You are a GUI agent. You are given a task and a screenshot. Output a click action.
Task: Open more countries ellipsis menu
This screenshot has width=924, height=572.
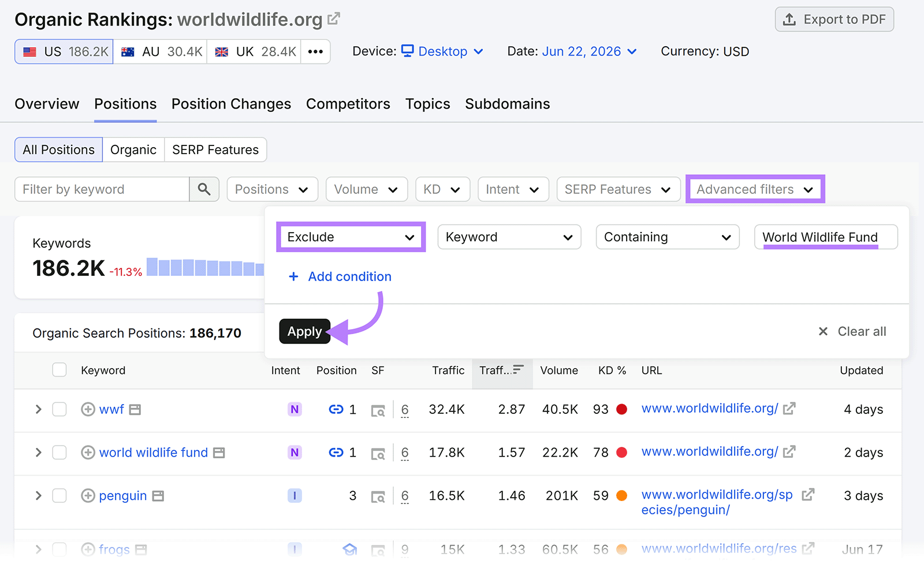315,51
